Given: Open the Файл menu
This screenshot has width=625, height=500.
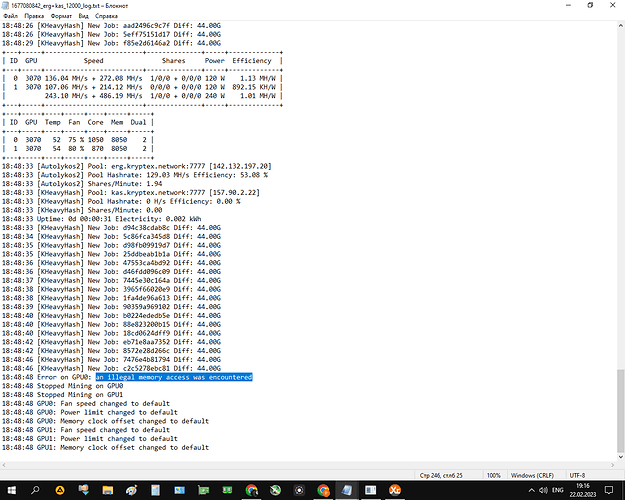Looking at the screenshot, I should pos(12,17).
